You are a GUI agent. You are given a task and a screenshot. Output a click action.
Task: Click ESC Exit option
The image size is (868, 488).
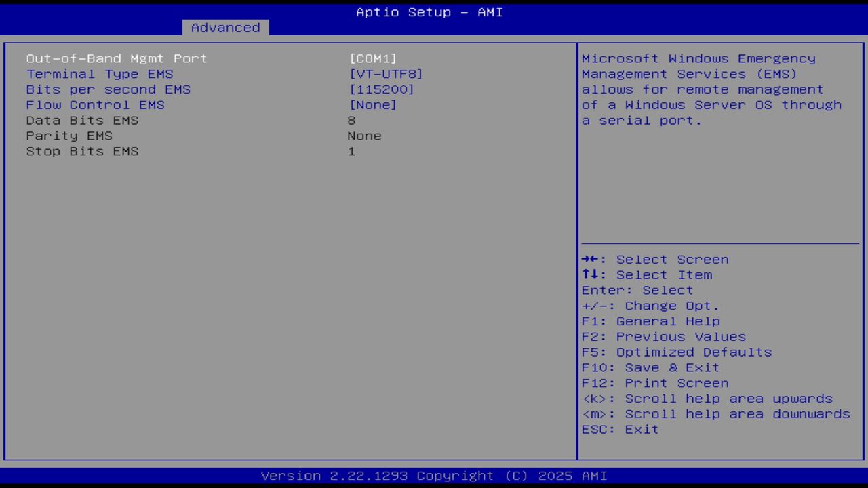(620, 429)
